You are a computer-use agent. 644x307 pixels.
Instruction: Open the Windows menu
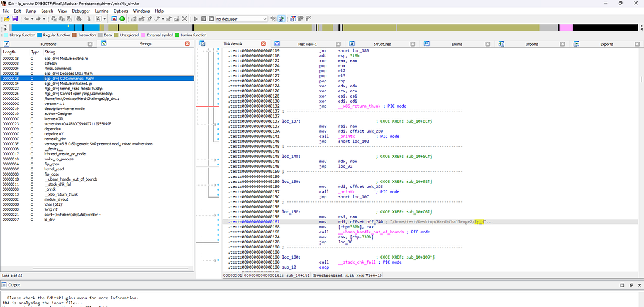142,11
